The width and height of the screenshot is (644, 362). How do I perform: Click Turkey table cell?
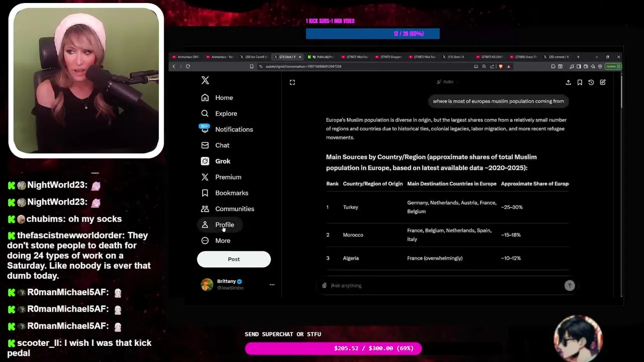click(351, 207)
